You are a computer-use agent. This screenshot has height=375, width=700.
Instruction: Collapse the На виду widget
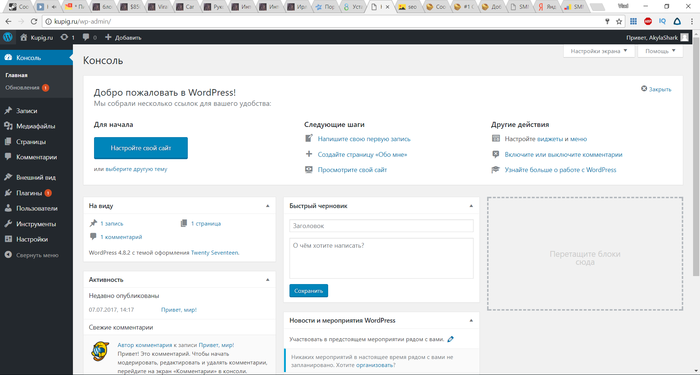267,206
